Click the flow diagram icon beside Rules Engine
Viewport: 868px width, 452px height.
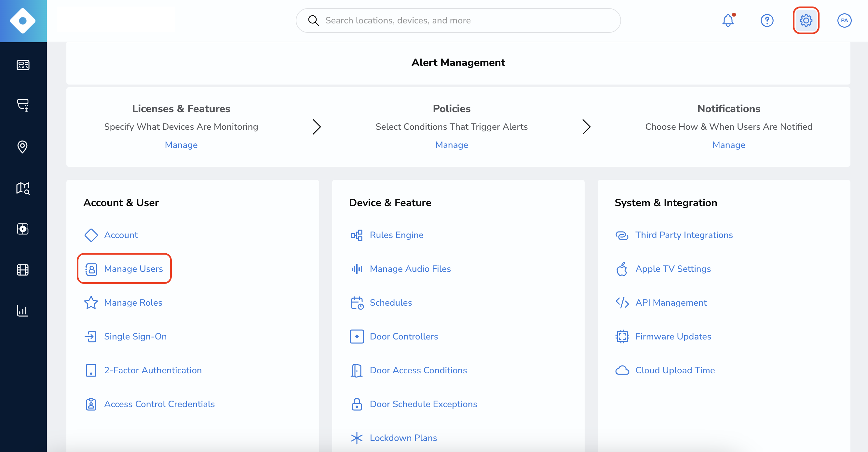click(357, 235)
